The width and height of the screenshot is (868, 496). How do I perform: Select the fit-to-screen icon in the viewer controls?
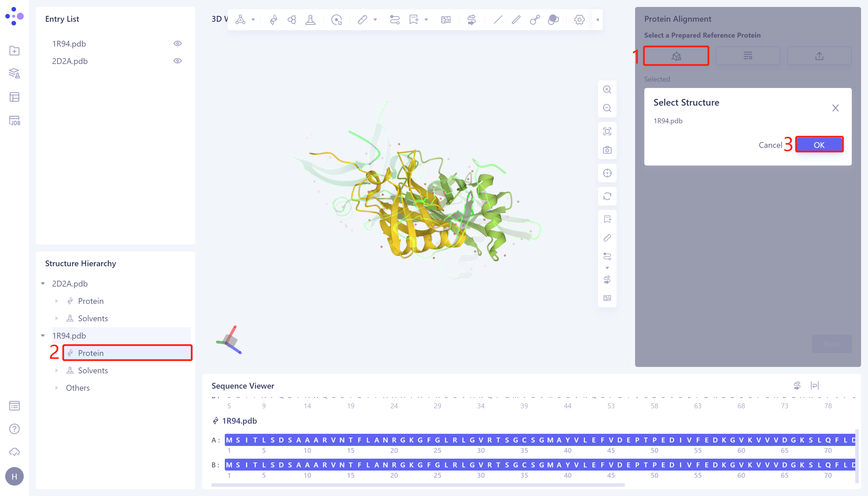pyautogui.click(x=607, y=131)
